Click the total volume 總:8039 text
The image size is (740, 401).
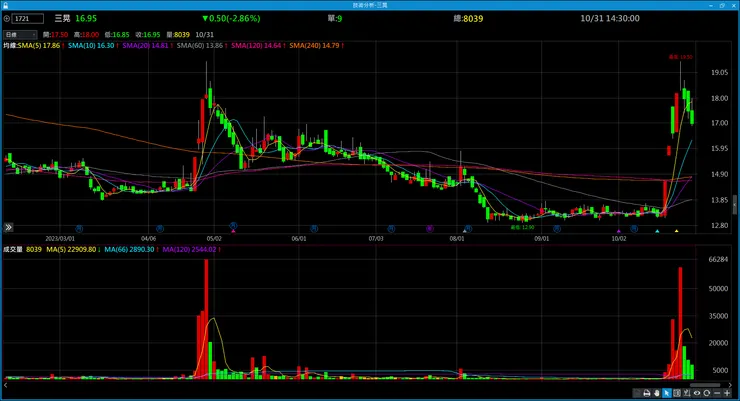[468, 19]
